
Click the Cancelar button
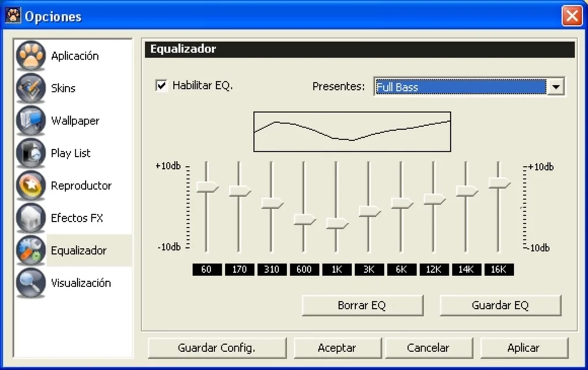click(x=429, y=348)
